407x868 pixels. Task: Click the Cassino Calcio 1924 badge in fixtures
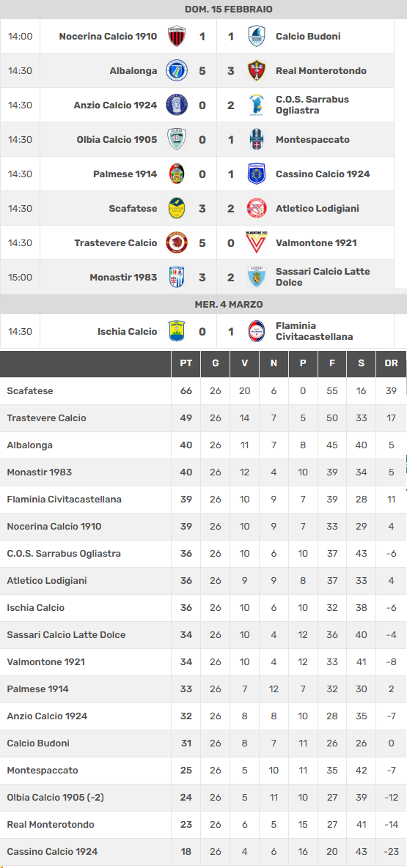click(256, 174)
